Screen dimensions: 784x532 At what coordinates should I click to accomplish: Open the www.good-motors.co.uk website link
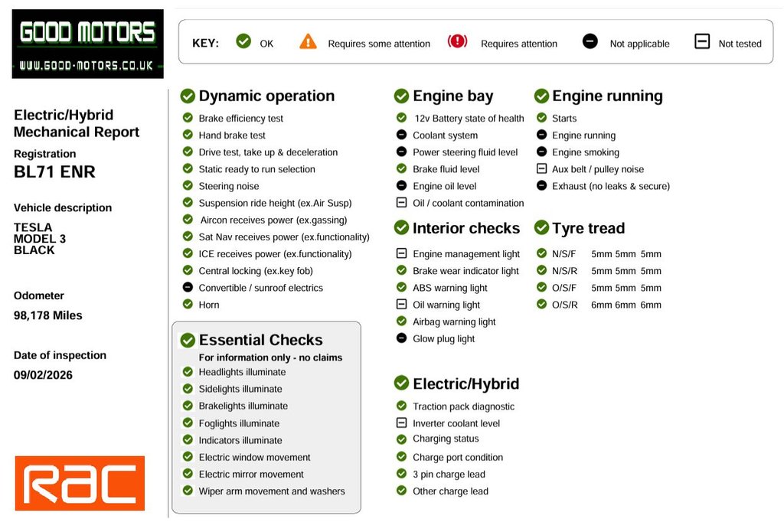tap(87, 64)
